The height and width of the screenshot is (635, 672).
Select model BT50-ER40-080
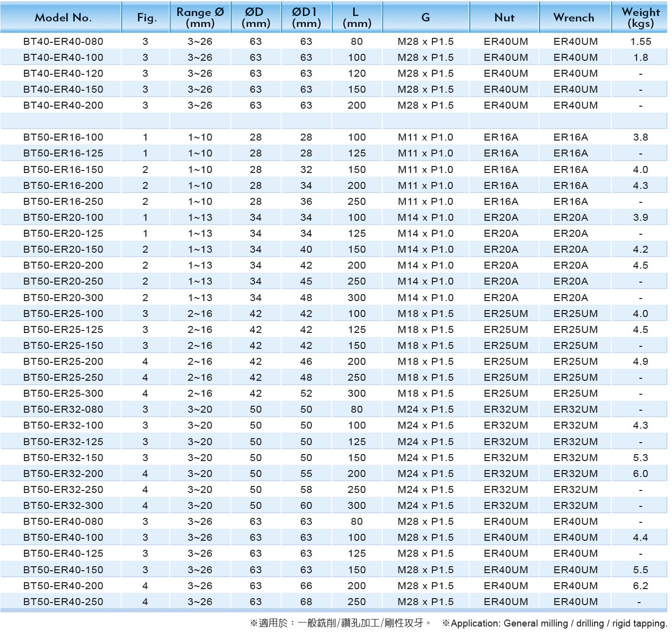tap(63, 521)
